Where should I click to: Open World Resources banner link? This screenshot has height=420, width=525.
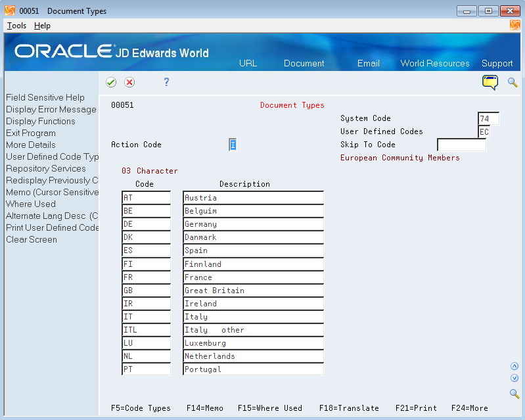click(435, 63)
